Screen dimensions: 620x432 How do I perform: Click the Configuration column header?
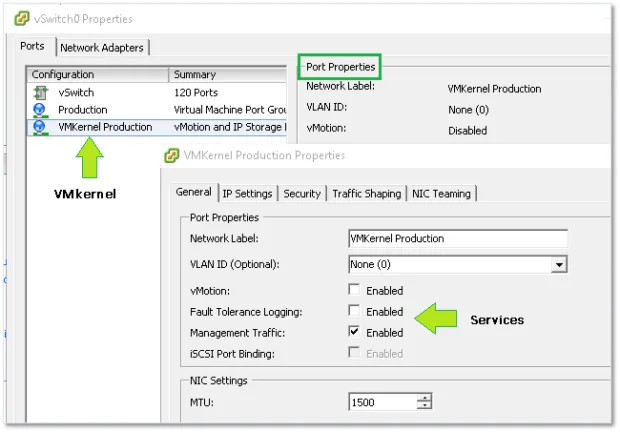click(98, 75)
